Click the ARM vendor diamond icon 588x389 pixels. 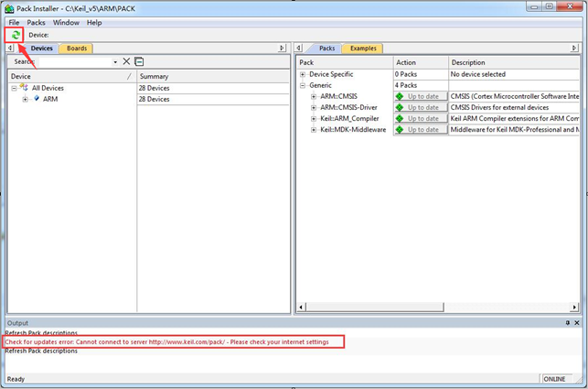point(37,98)
